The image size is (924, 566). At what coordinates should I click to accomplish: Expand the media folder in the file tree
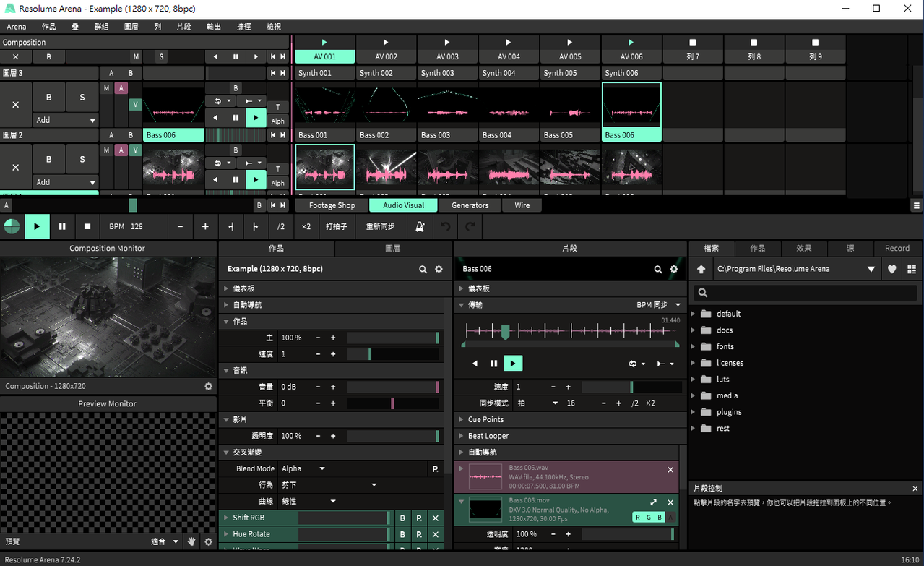point(727,395)
